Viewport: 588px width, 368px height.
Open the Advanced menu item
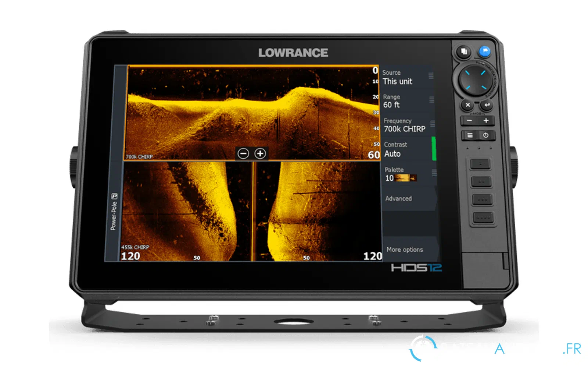pyautogui.click(x=409, y=199)
